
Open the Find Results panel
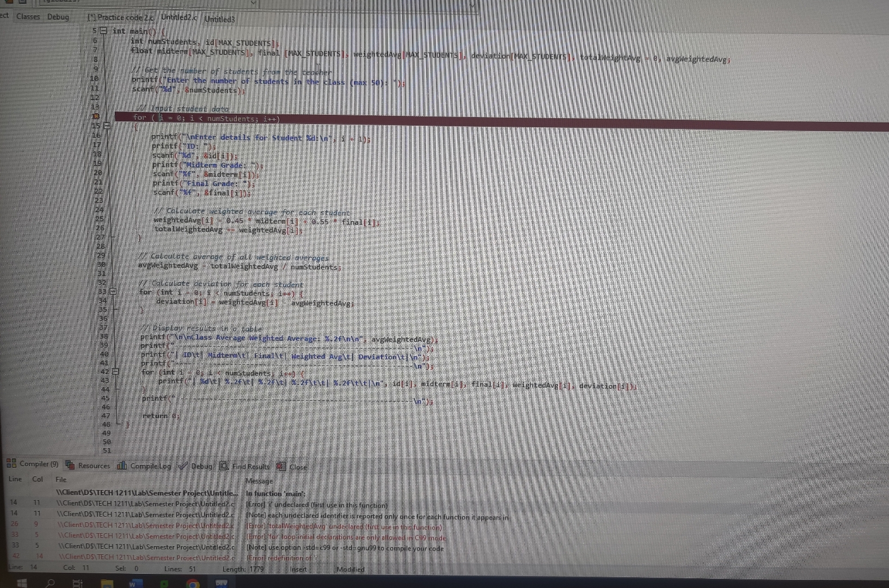tap(250, 467)
